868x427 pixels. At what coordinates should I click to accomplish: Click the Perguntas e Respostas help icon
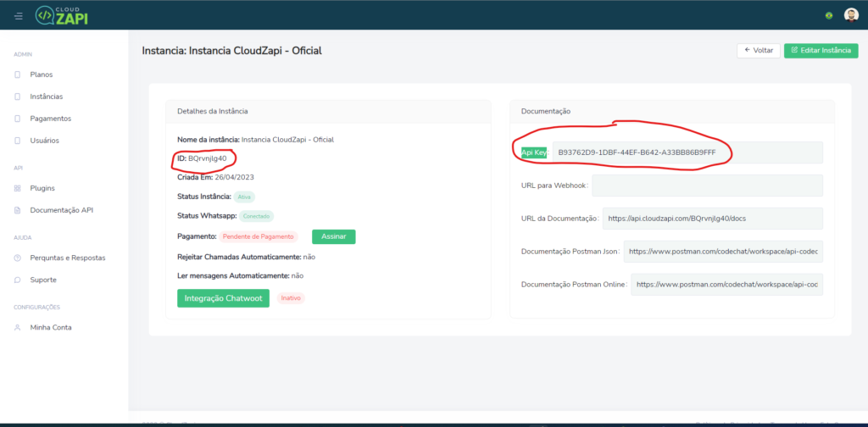[17, 258]
